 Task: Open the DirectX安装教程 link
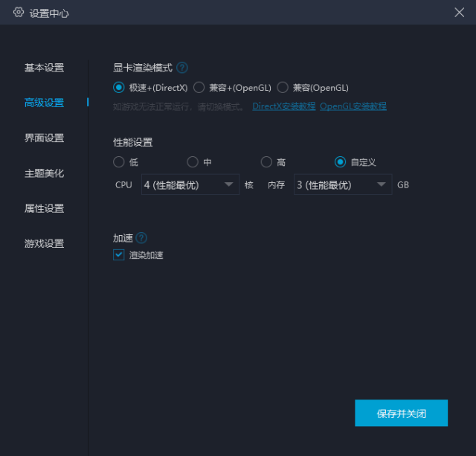pos(284,106)
